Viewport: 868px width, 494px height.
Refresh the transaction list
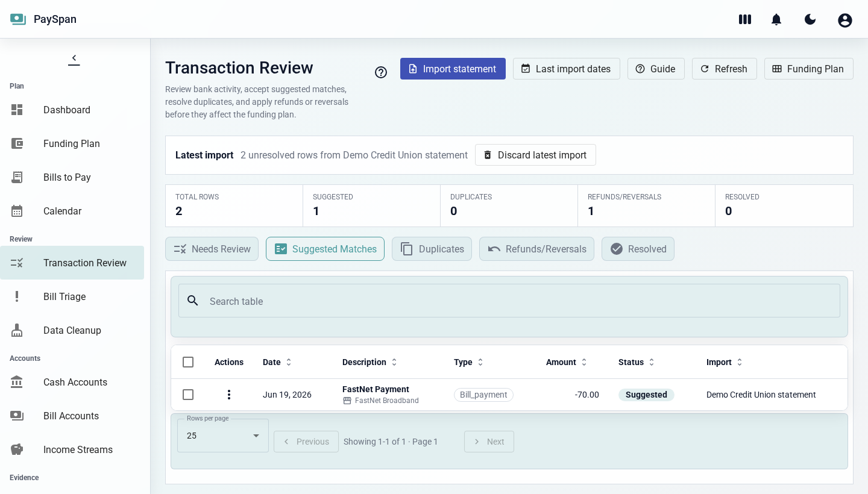click(x=724, y=69)
